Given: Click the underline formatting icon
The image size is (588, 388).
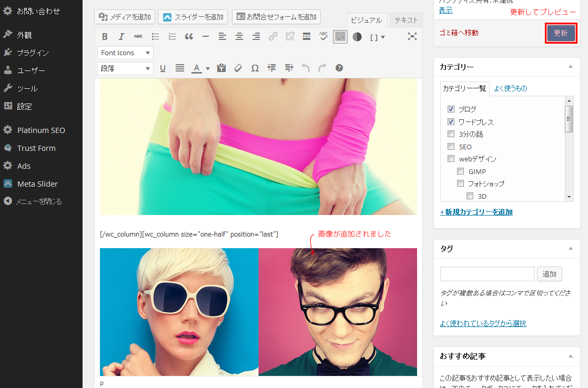Looking at the screenshot, I should pos(163,68).
